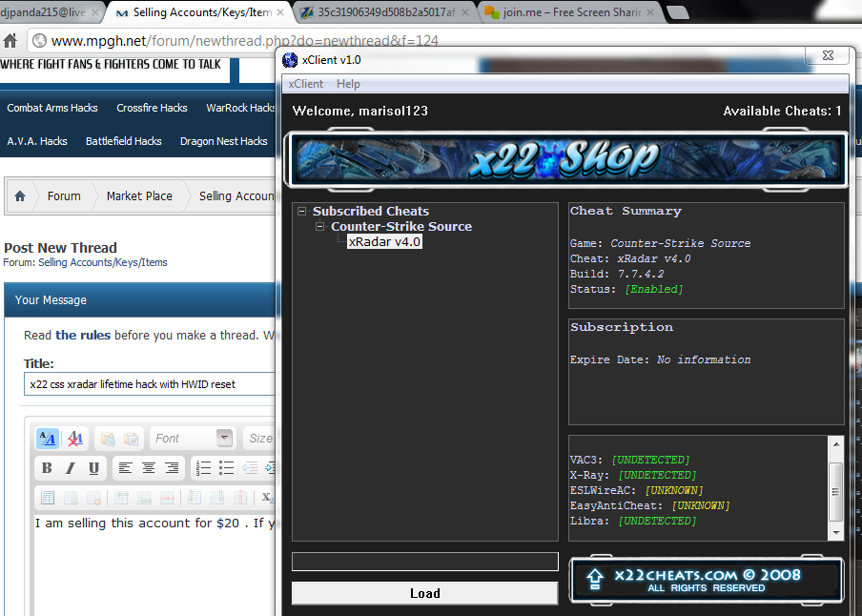Click the Delete table icon
The width and height of the screenshot is (862, 616).
coord(94,498)
